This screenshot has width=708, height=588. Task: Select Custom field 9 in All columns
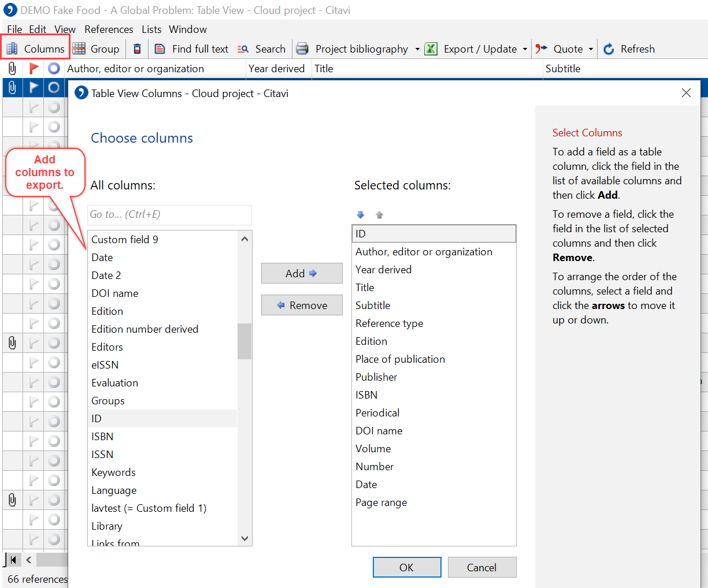point(162,240)
